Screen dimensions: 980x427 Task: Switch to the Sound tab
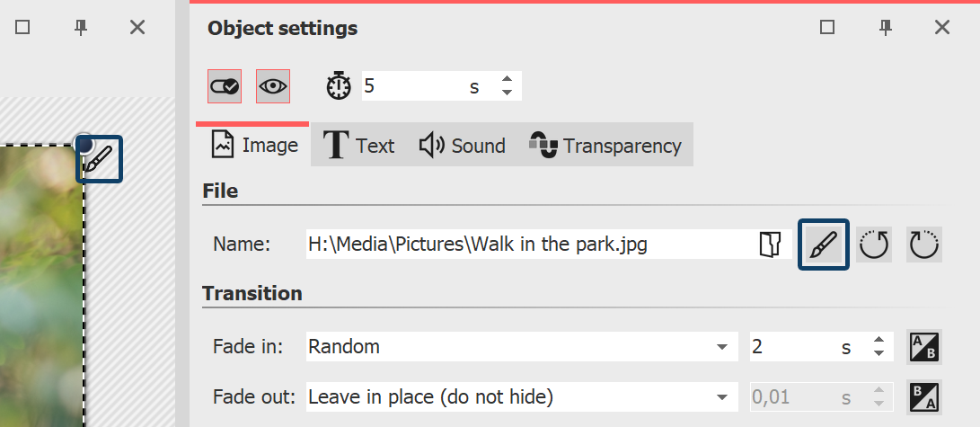click(x=463, y=146)
